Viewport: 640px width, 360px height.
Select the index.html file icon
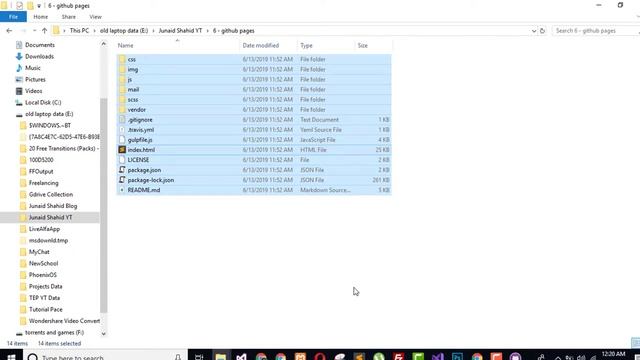click(122, 150)
